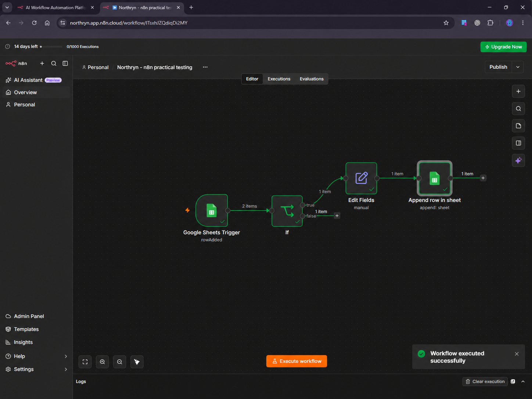Open Chrome three-dot menu

pyautogui.click(x=523, y=23)
